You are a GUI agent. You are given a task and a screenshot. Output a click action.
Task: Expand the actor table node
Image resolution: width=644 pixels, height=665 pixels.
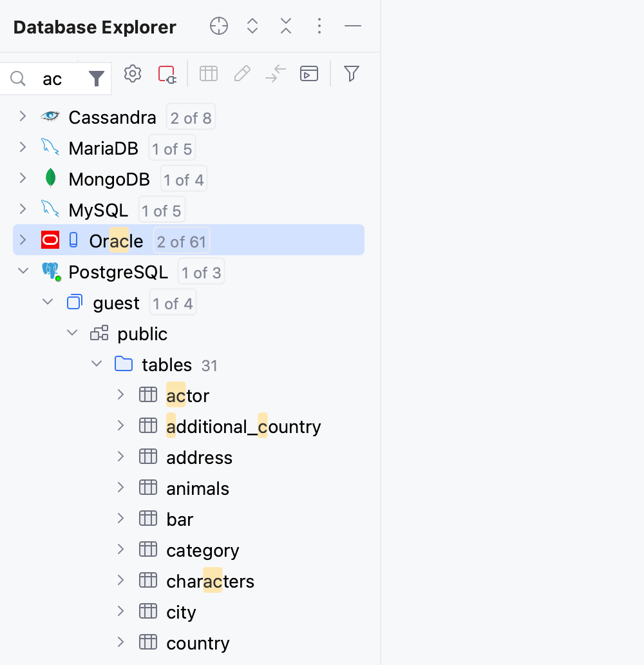click(121, 394)
